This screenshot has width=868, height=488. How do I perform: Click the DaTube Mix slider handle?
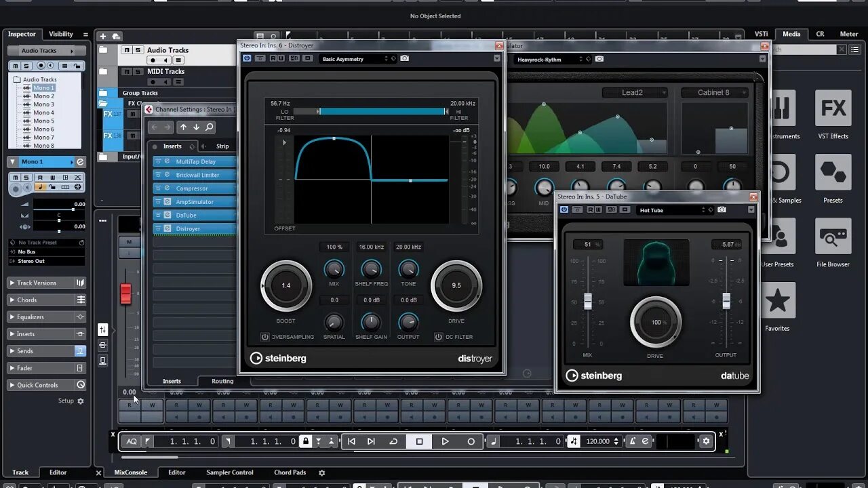pos(588,302)
